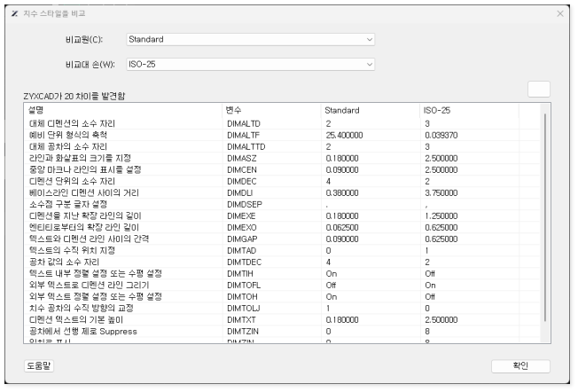Click description '대체 디멘션의 소수 자리'
The width and height of the screenshot is (578, 392).
72,123
